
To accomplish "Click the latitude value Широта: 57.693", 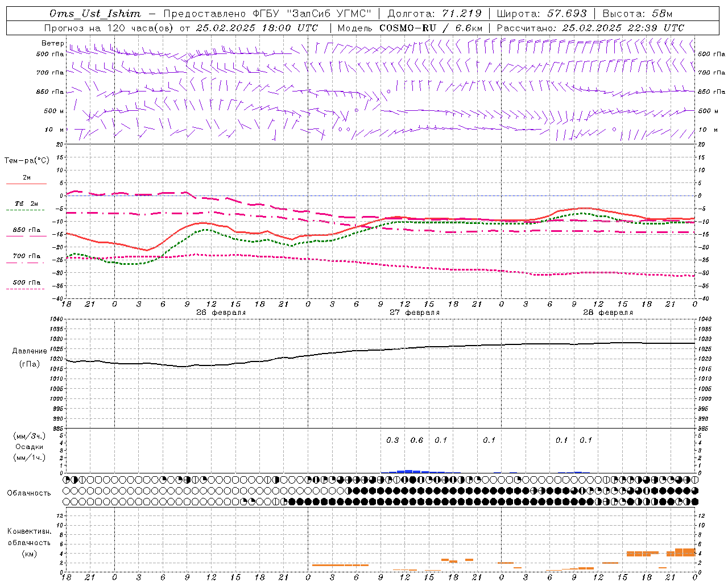I will (x=541, y=14).
